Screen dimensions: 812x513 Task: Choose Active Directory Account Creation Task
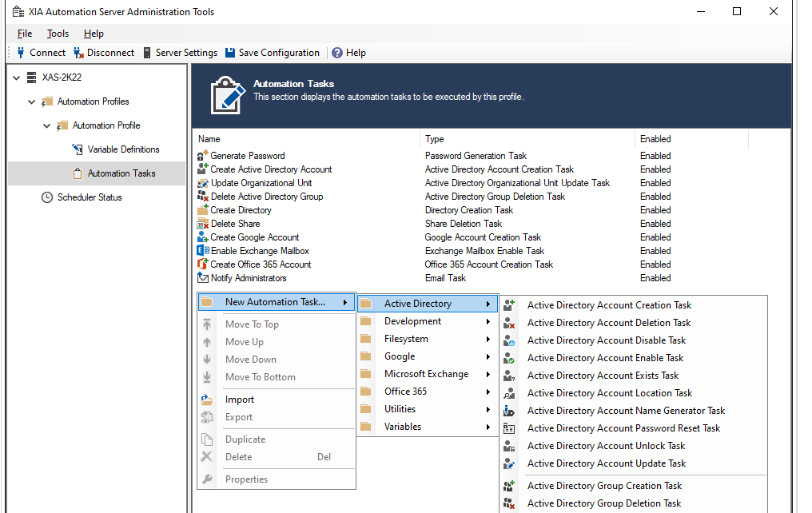609,305
